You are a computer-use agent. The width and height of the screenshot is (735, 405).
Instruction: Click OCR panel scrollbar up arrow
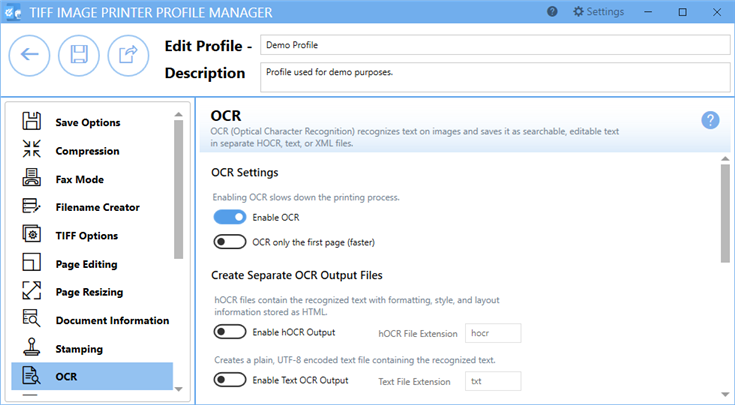coord(725,159)
